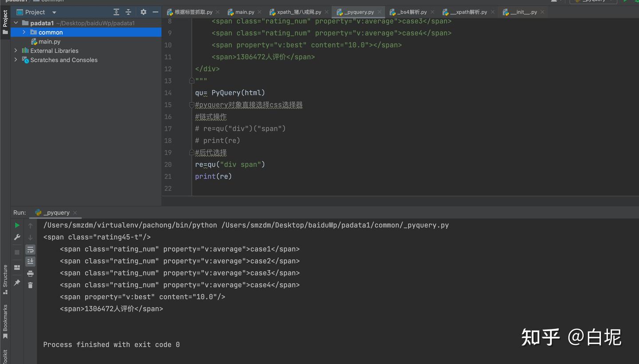Expand all in Project tree
Image resolution: width=639 pixels, height=364 pixels.
(x=116, y=12)
